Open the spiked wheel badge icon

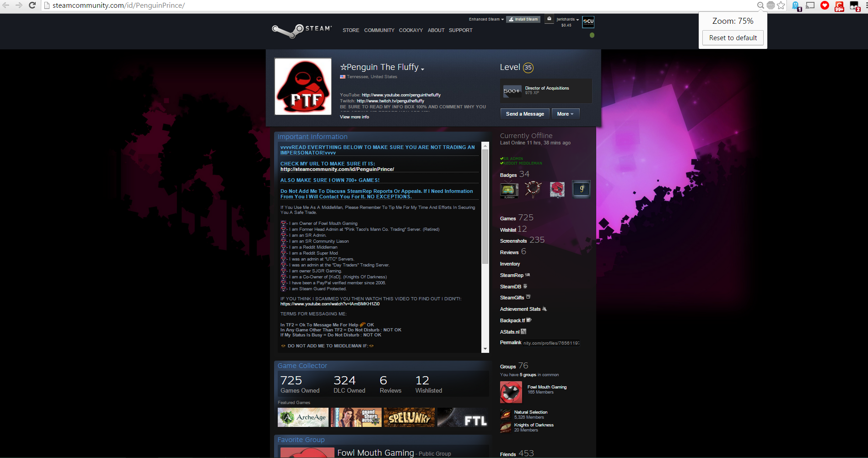[533, 189]
